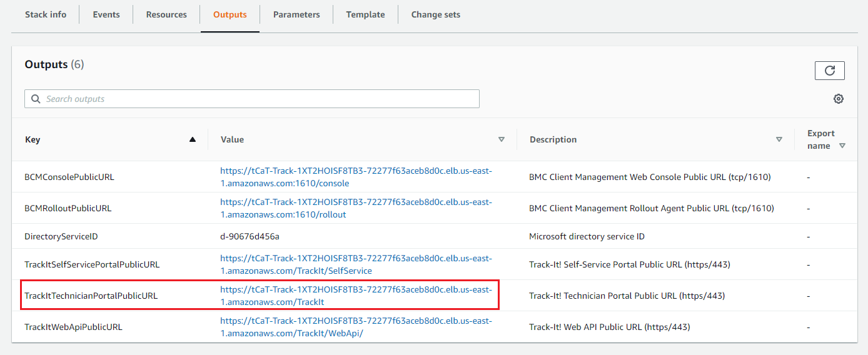Open the Events tab

point(106,14)
